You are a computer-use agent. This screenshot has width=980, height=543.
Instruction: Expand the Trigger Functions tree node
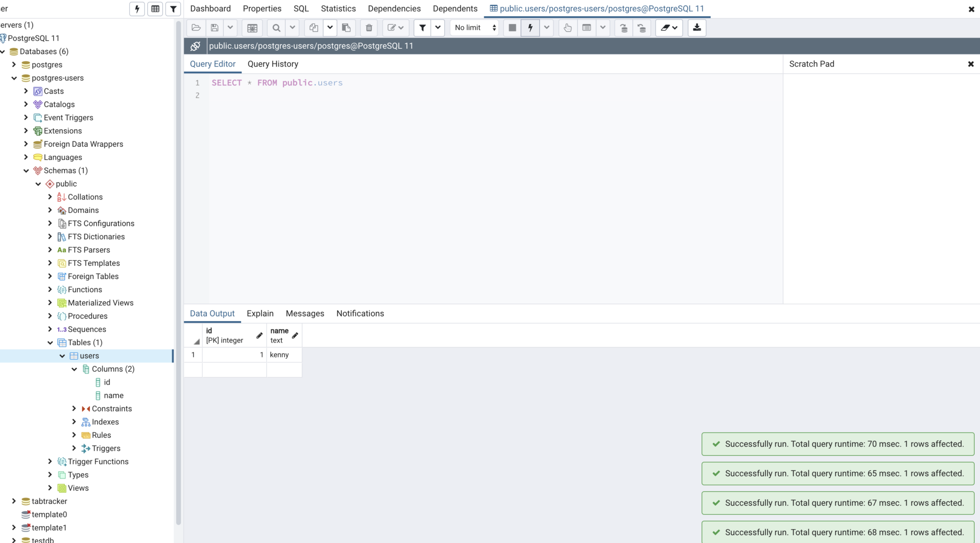point(50,461)
